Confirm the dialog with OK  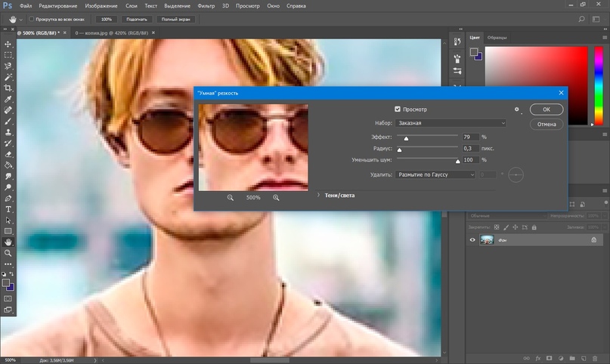click(547, 110)
